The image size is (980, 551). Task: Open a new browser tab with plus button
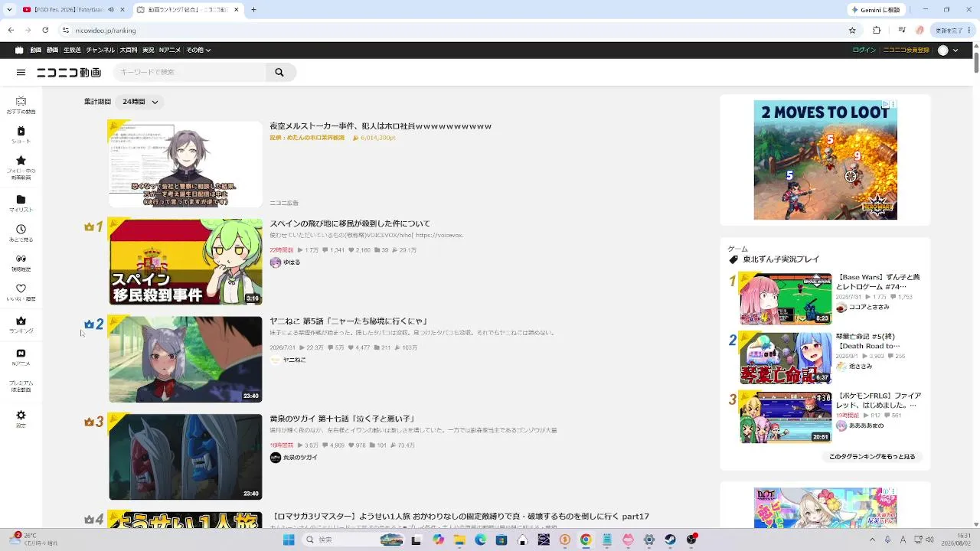253,10
